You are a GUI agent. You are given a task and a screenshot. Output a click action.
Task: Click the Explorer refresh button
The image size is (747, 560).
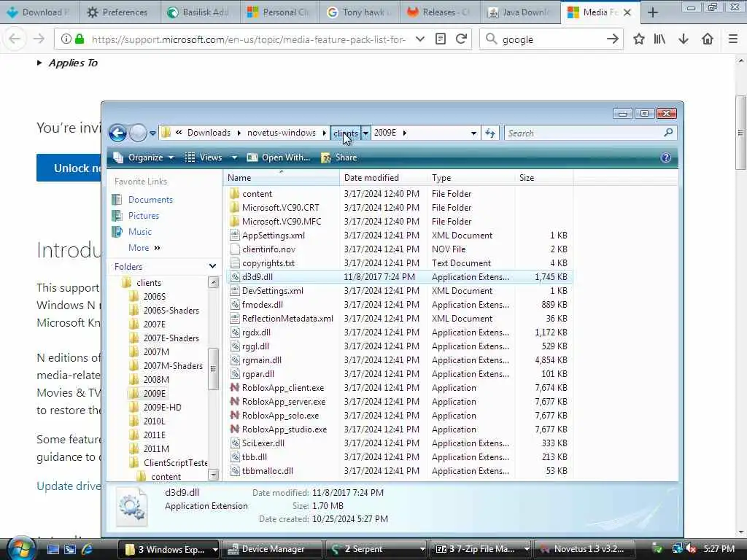pos(489,133)
